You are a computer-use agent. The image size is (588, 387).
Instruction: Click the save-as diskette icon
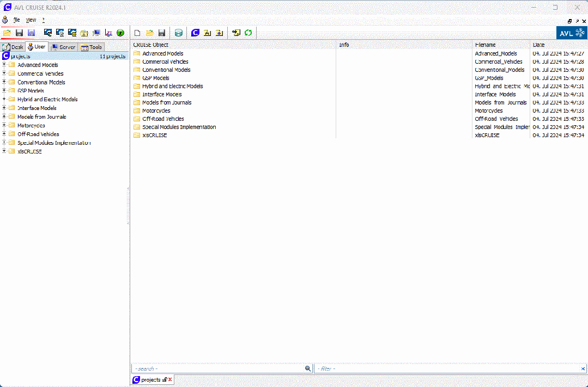31,33
